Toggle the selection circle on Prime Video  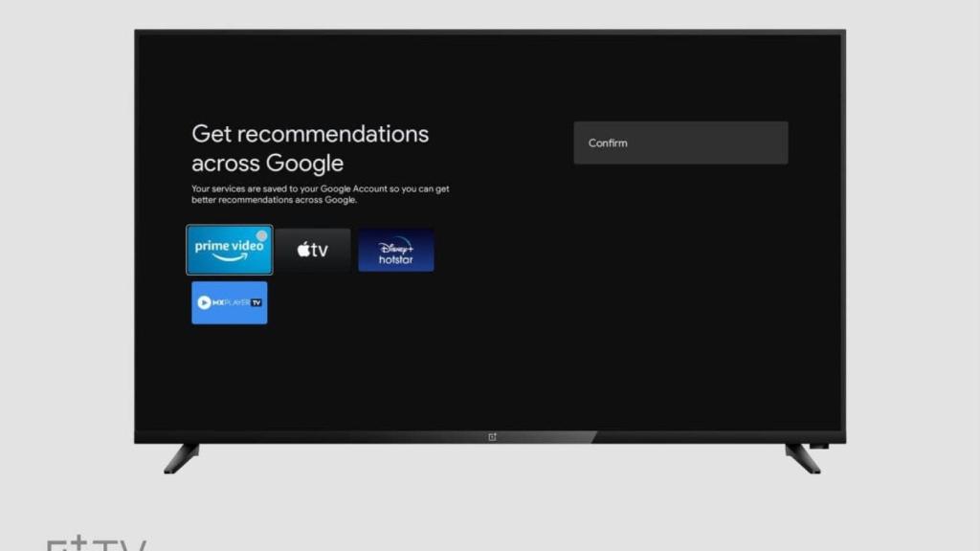[x=262, y=235]
